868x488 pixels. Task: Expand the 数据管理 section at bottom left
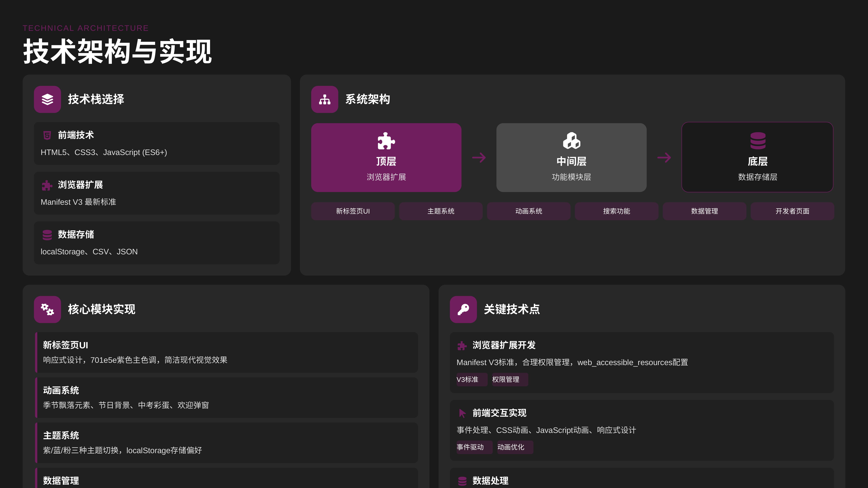pyautogui.click(x=61, y=481)
